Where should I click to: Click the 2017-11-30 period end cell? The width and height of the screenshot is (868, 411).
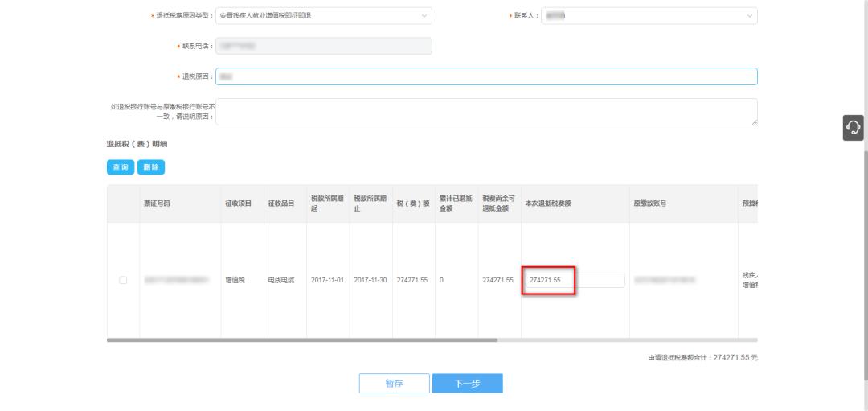click(x=371, y=280)
